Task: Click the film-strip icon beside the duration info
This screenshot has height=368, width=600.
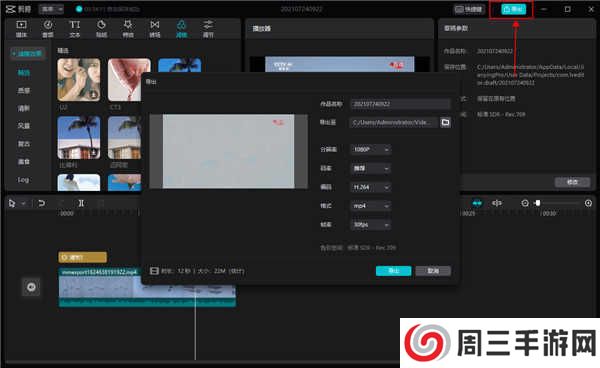Action: click(154, 271)
